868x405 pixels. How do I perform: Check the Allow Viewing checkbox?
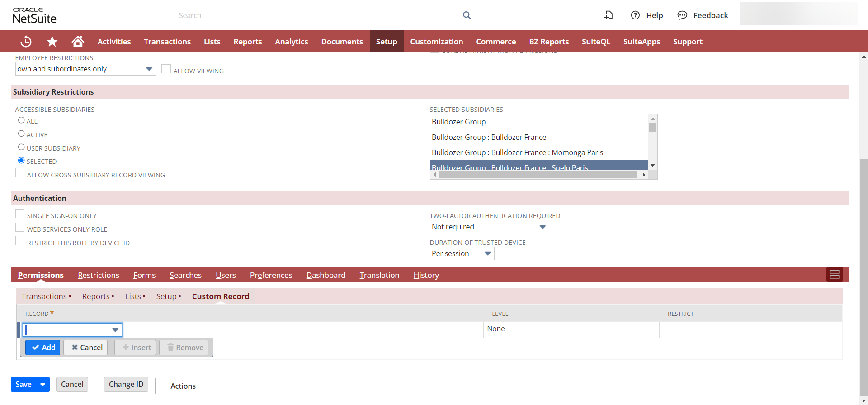pyautogui.click(x=166, y=69)
